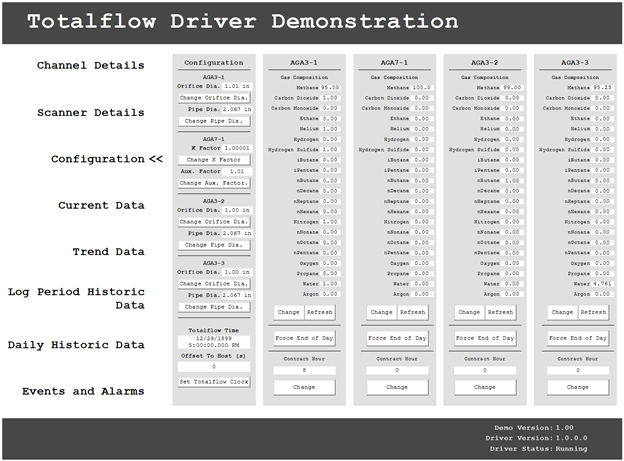Select AGA3-3 Methane value 95.23
The image size is (624, 461).
[x=602, y=88]
